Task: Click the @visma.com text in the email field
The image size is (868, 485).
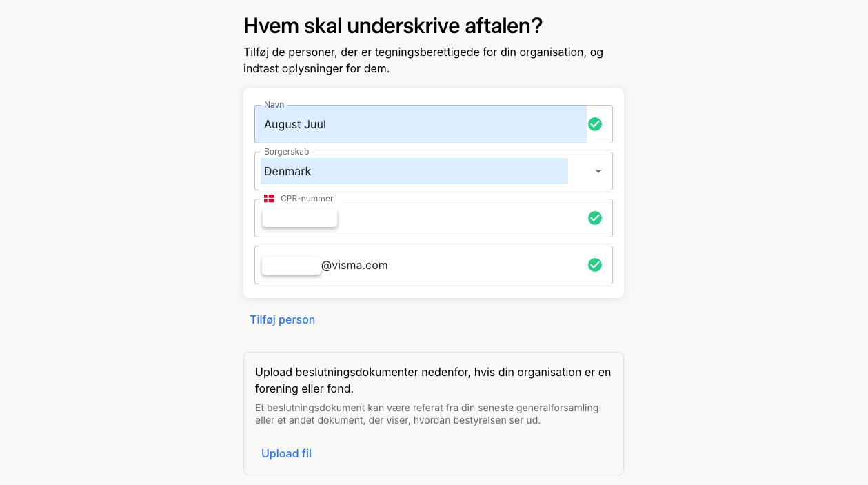Action: point(354,265)
